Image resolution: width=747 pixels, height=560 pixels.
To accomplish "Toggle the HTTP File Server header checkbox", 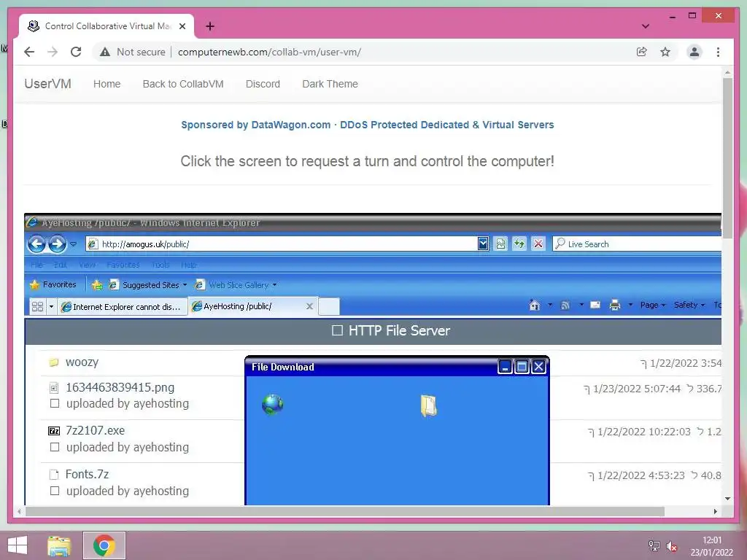I will tap(337, 330).
